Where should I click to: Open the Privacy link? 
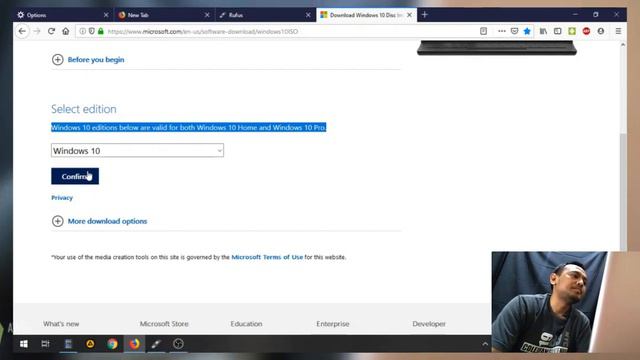coord(62,198)
